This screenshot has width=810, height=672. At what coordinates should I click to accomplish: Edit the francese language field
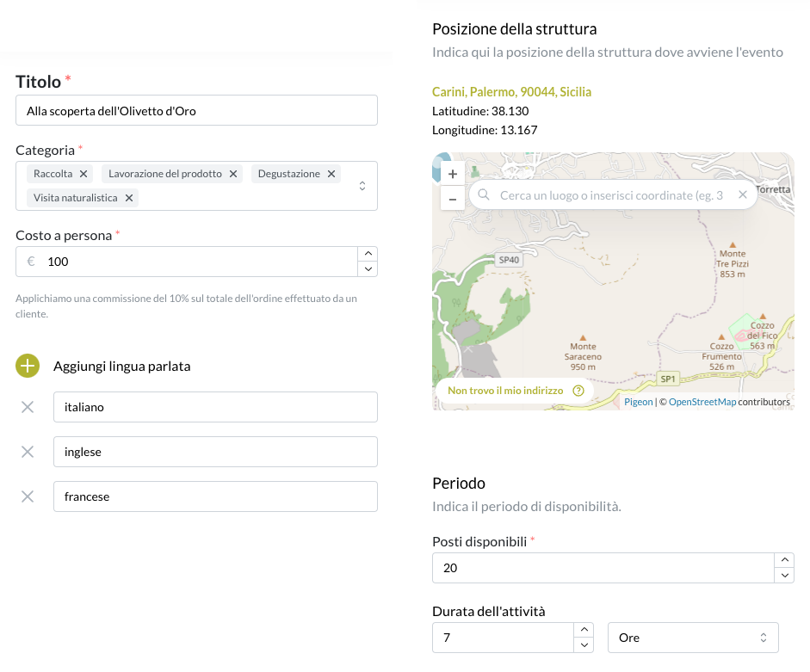point(215,496)
